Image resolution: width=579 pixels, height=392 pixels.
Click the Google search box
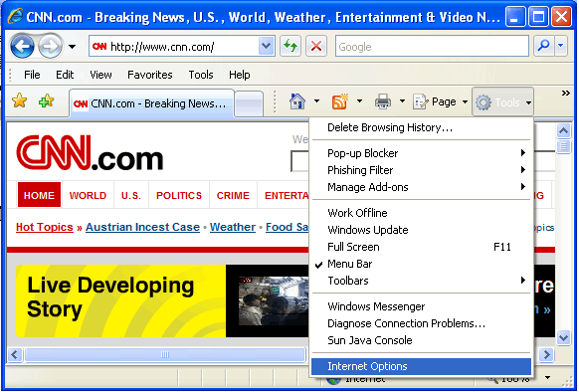432,47
